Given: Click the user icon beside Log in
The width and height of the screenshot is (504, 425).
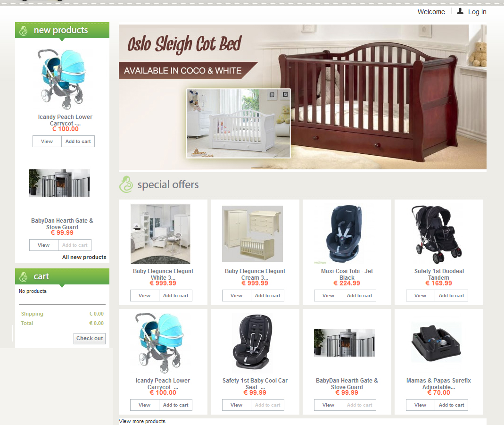Looking at the screenshot, I should [460, 11].
